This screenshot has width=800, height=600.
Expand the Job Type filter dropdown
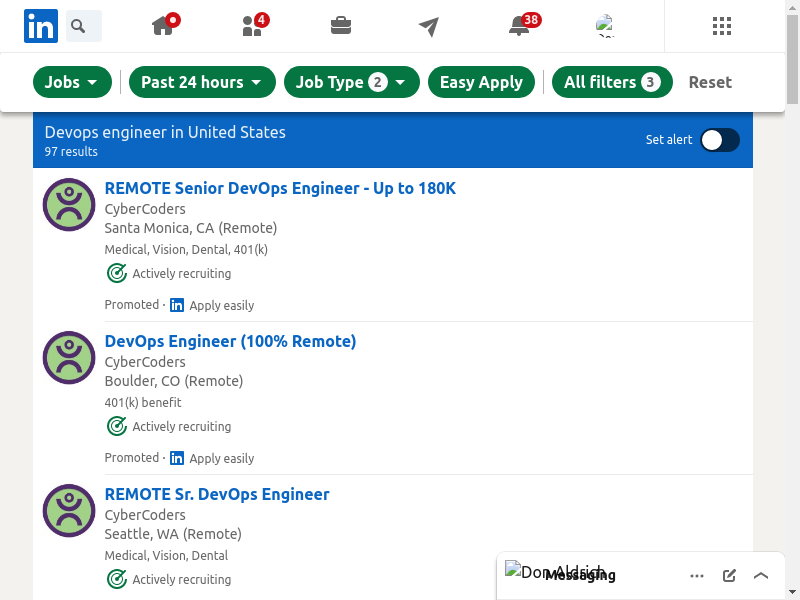[351, 82]
